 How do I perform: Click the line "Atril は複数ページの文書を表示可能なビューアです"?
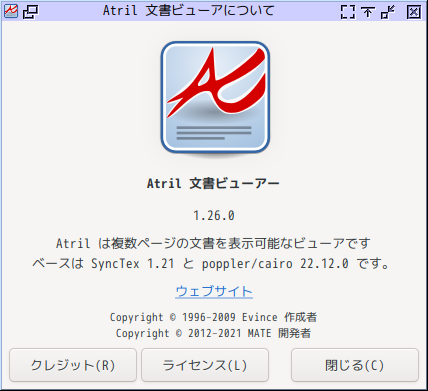[213, 243]
